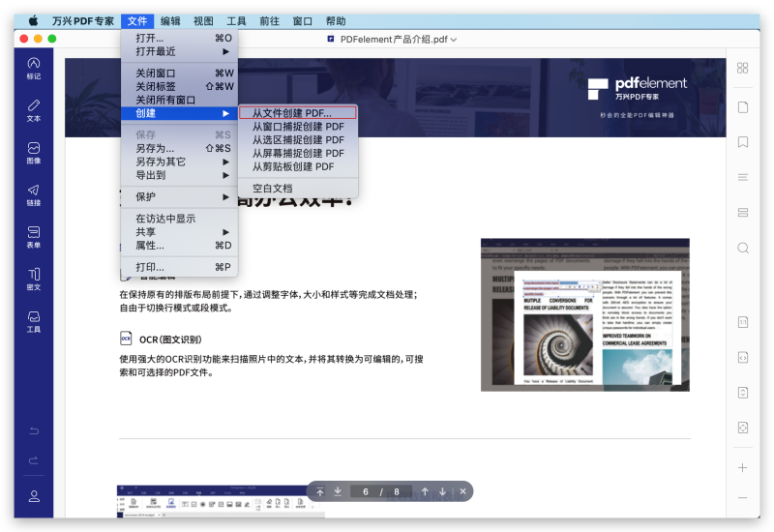774x532 pixels.
Task: Go to previous page arrow
Action: pos(425,491)
